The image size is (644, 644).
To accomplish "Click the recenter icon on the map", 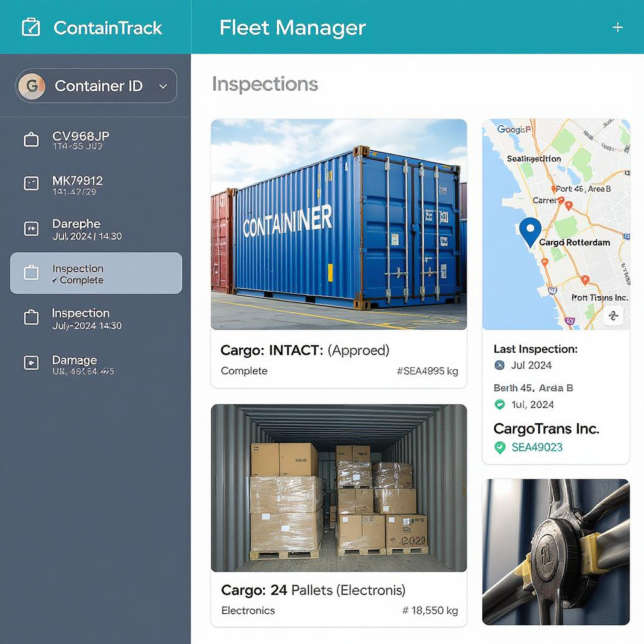I will 614,316.
